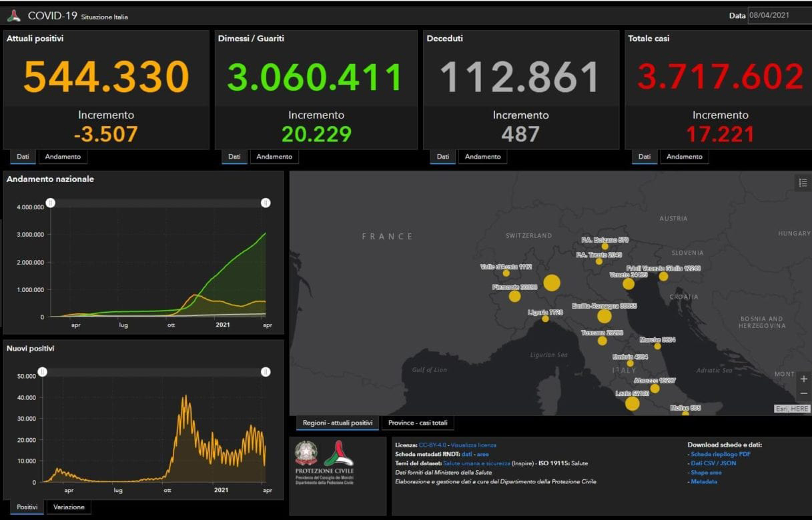Click the Veneto map marker

pyautogui.click(x=629, y=284)
